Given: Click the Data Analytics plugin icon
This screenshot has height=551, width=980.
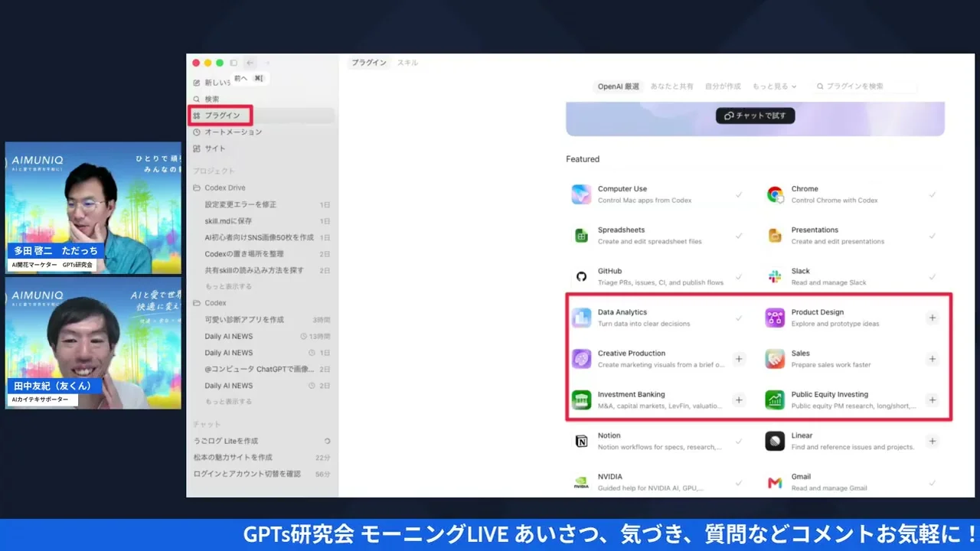Looking at the screenshot, I should point(581,318).
